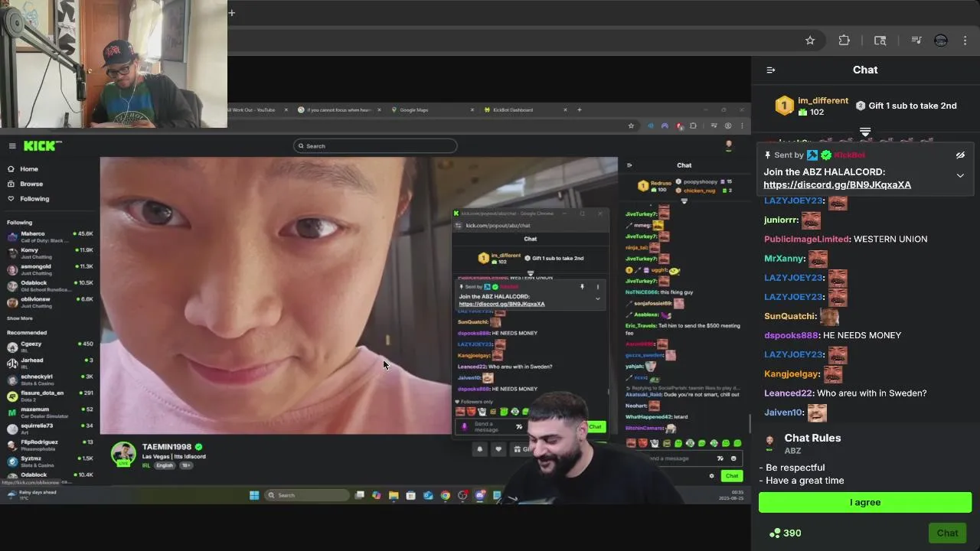980x551 pixels.
Task: Collapse the chat panel with arrow icon
Action: tap(771, 70)
